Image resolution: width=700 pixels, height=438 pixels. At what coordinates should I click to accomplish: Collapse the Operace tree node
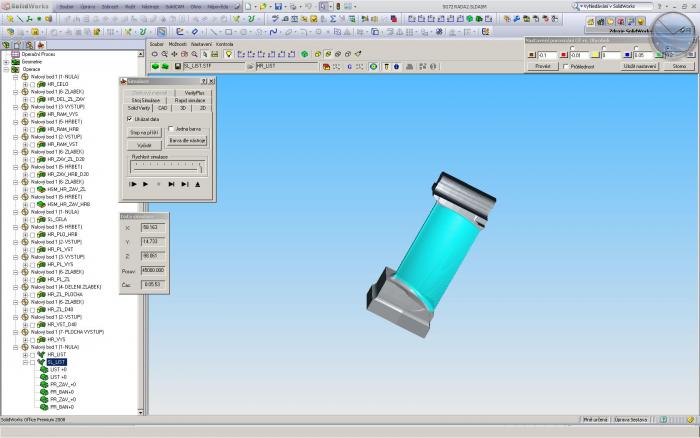[6, 70]
